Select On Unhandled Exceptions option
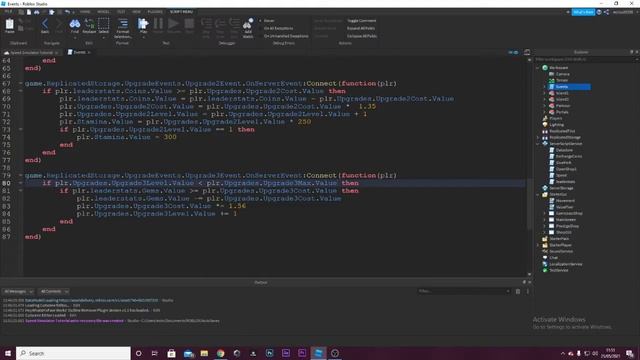The width and height of the screenshot is (640, 360). (286, 36)
